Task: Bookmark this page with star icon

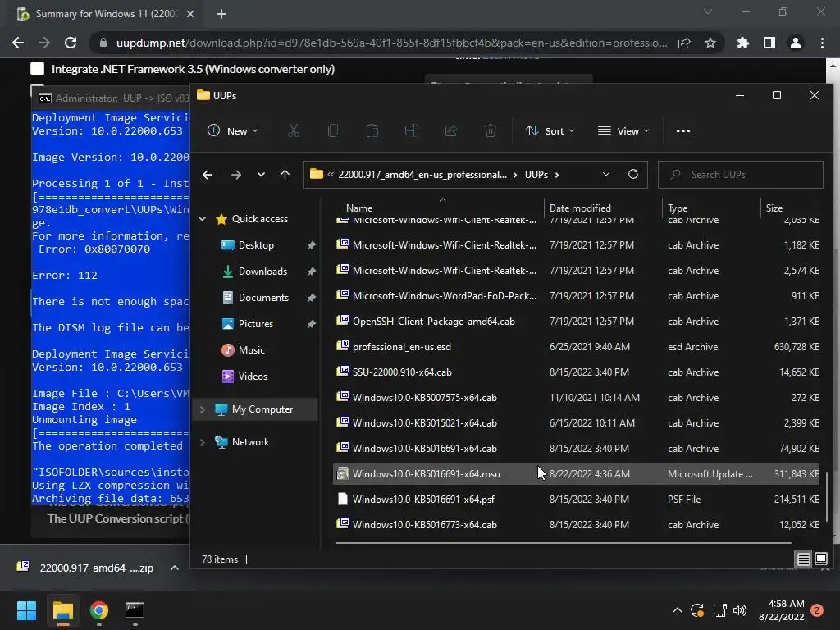Action: [710, 43]
